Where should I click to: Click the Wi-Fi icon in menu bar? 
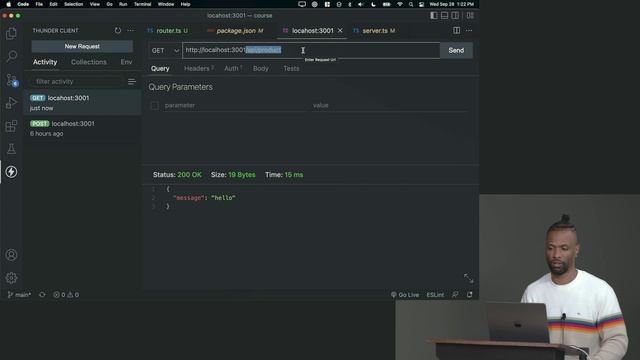(400, 4)
